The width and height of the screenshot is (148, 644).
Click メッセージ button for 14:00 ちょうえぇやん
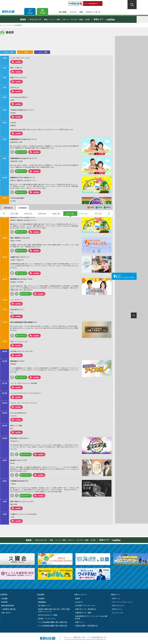tap(21, 251)
